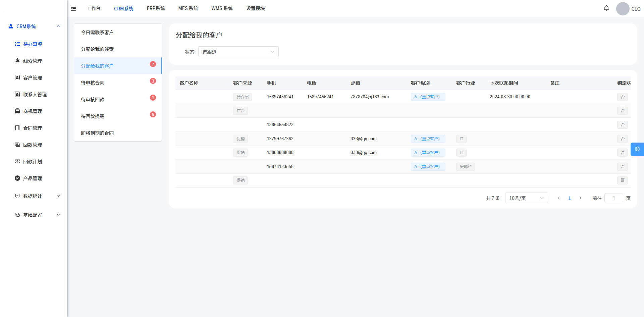
Task: Open 产品管理 in the sidebar
Action: click(x=33, y=178)
